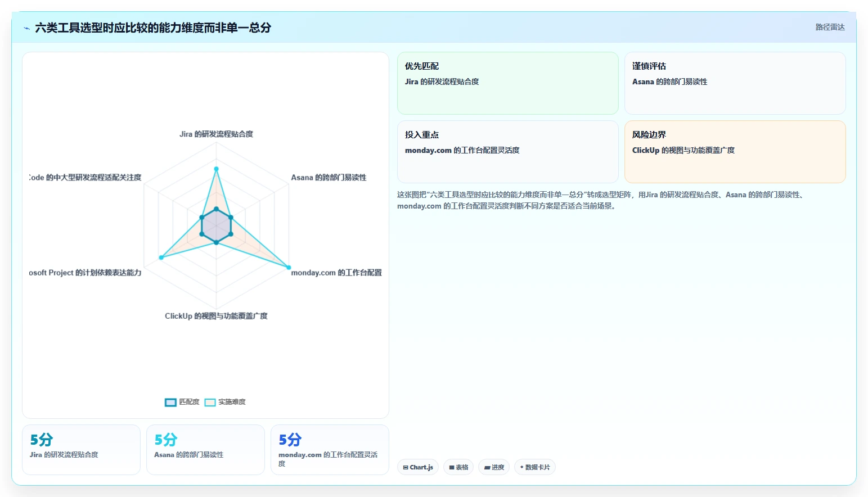The image size is (868, 497).
Task: Click the 路径雷达 label in the header
Action: 830,27
